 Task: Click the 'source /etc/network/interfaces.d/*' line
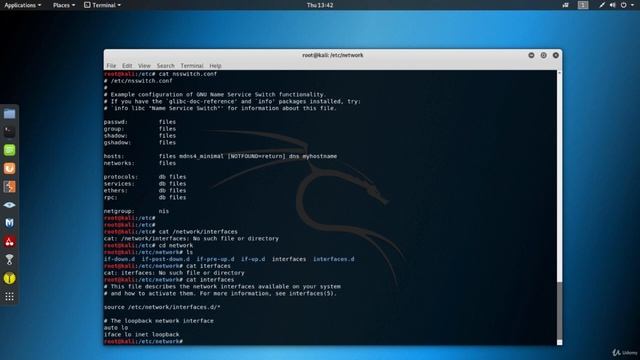click(162, 307)
